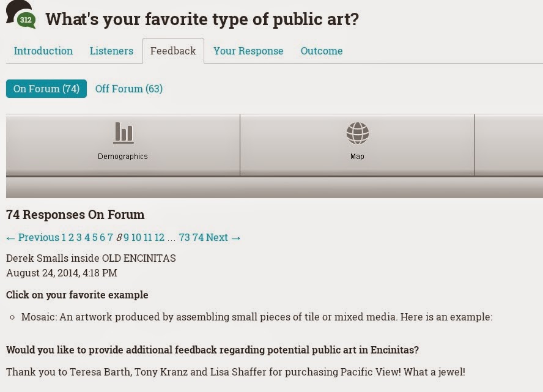Viewport: 543px width, 392px height.
Task: Jump to response page 5
Action: coord(95,237)
